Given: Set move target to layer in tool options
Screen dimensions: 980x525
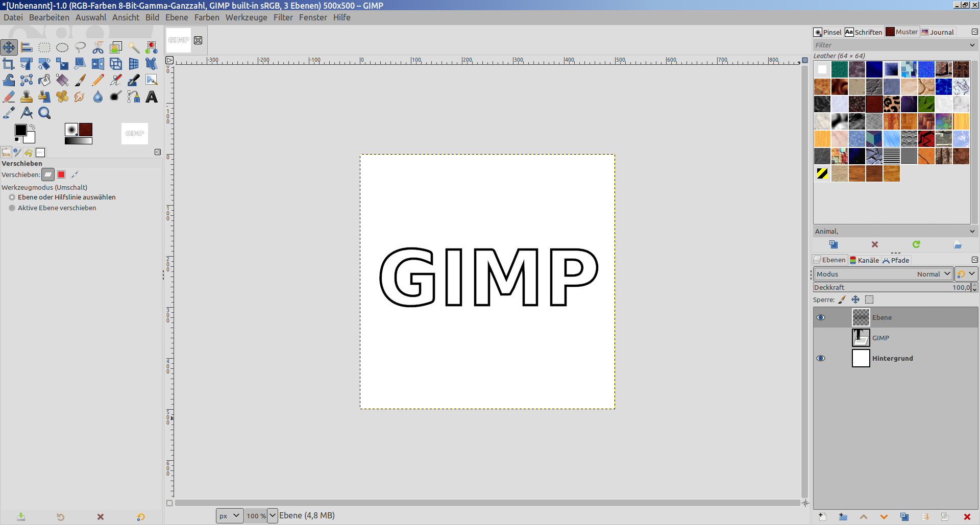Looking at the screenshot, I should click(48, 174).
